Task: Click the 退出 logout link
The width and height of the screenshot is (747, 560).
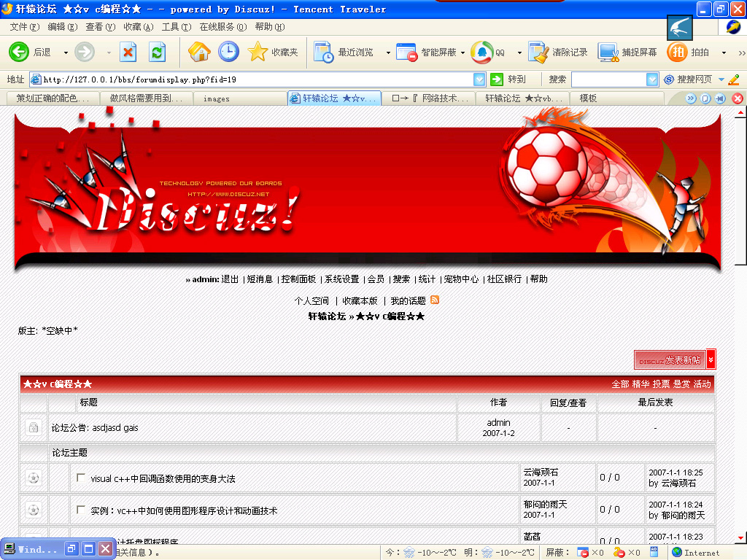Action: [230, 279]
